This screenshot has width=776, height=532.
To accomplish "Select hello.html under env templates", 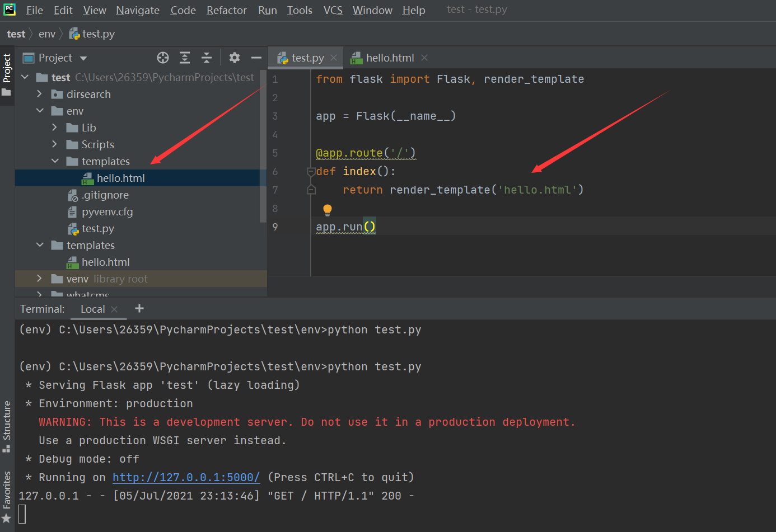I will tap(121, 178).
